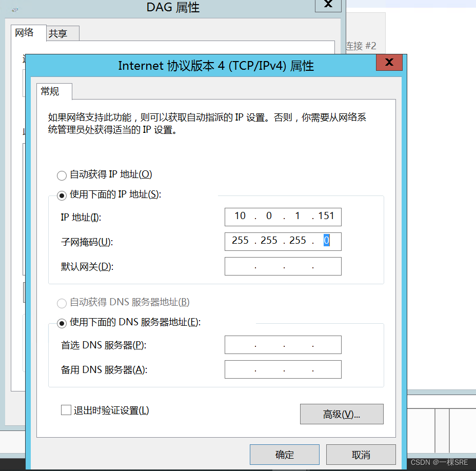Viewport: 476px width, 471px height.
Task: Select the 常规 tab
Action: tap(54, 91)
